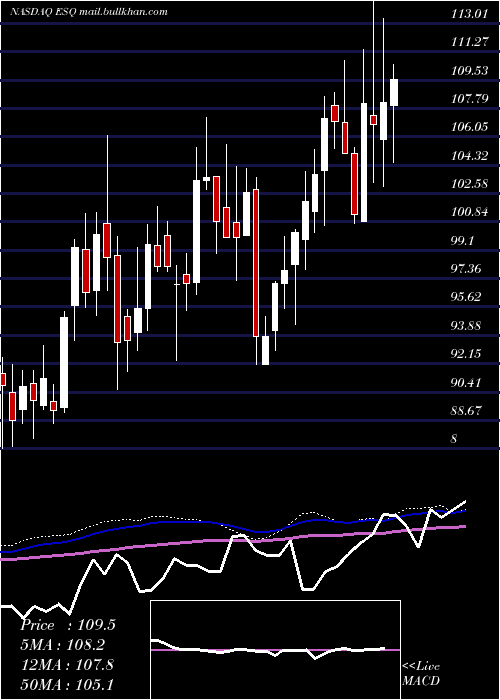Select the 100.84 price axis label

coord(470,212)
